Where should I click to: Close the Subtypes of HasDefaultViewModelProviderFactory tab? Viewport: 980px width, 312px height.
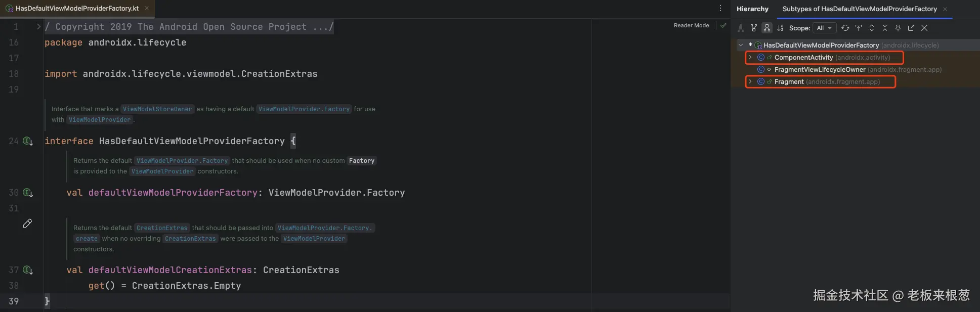945,9
